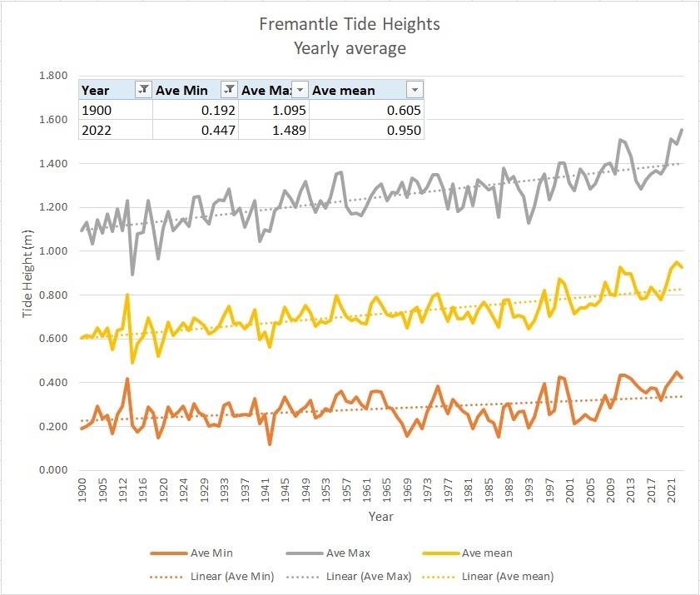Expand the Ave mean filter dropdown
Image resolution: width=700 pixels, height=595 pixels.
pos(414,90)
